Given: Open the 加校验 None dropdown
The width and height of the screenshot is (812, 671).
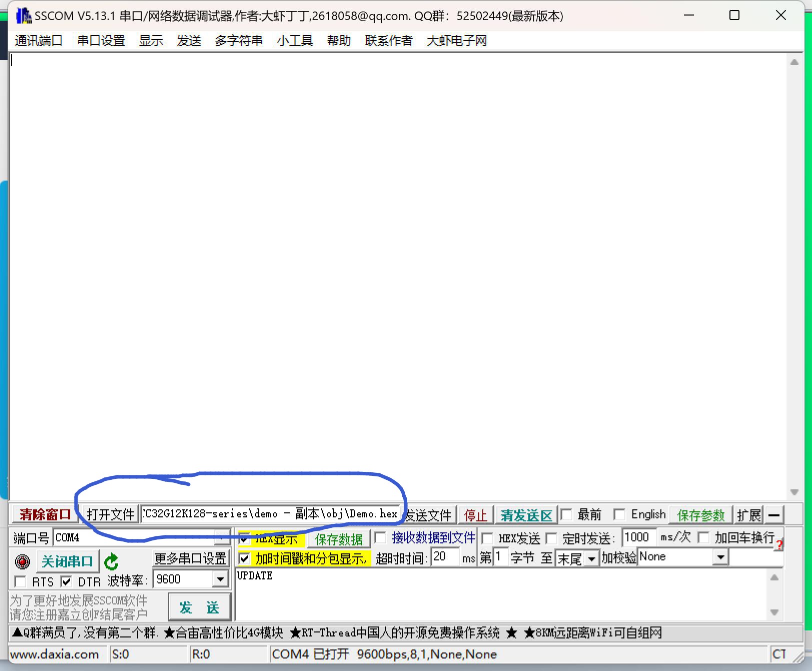Looking at the screenshot, I should [x=720, y=557].
